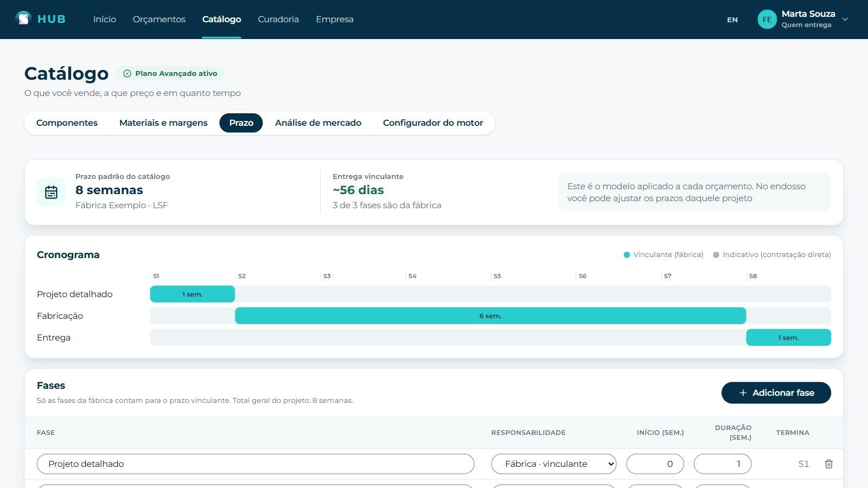This screenshot has height=488, width=868.
Task: Click the check icon in Plano Avançado badge
Action: [x=127, y=74]
